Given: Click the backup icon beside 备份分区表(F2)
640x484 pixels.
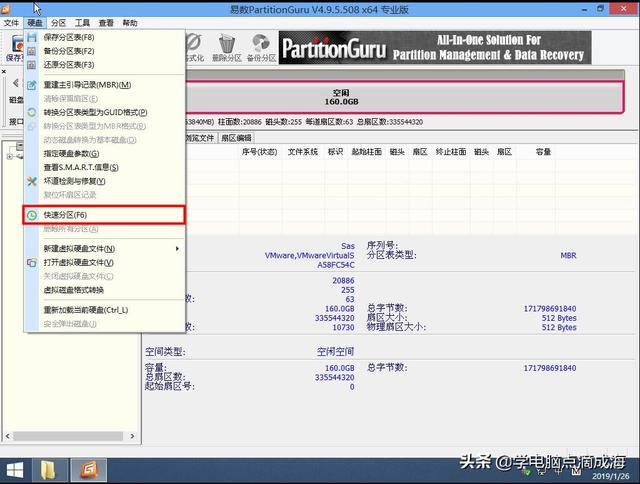Looking at the screenshot, I should coord(32,51).
